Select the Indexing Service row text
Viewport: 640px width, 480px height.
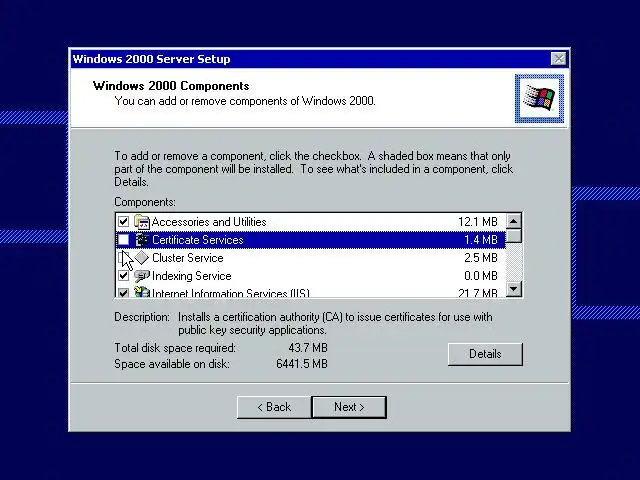click(x=191, y=276)
